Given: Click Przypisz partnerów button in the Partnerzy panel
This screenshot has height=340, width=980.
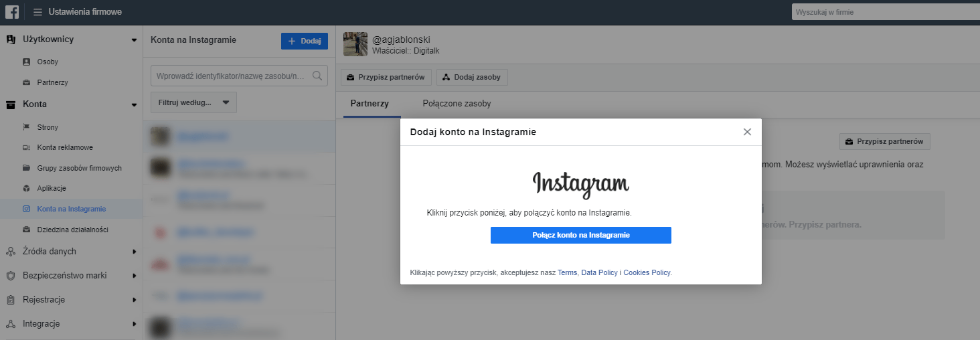Looking at the screenshot, I should pos(884,141).
